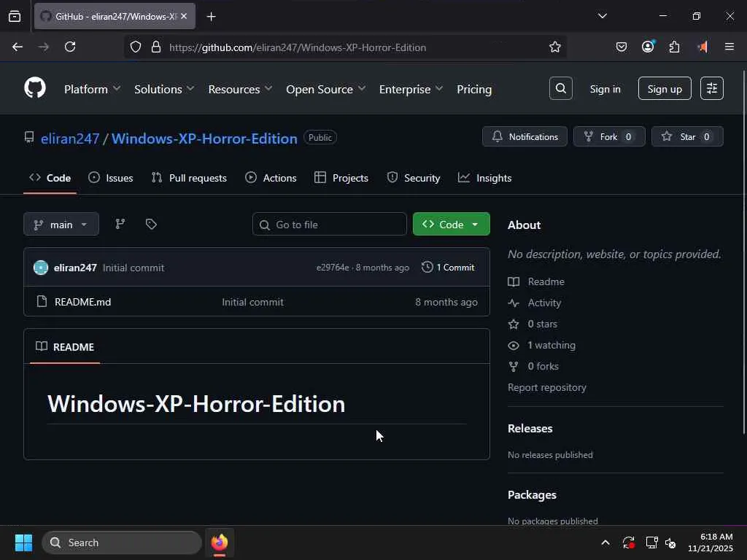This screenshot has width=747, height=560.
Task: Go back with the browser back arrow
Action: [x=18, y=47]
